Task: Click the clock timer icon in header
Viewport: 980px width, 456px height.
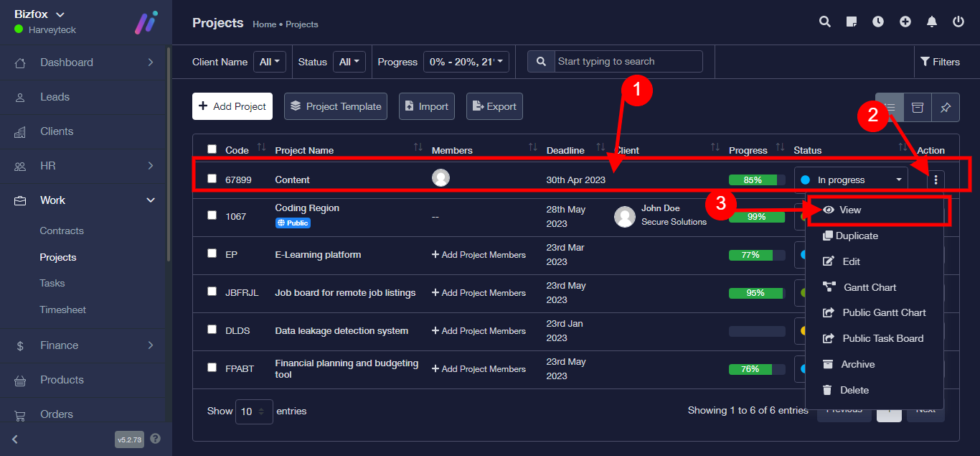Action: [x=878, y=22]
